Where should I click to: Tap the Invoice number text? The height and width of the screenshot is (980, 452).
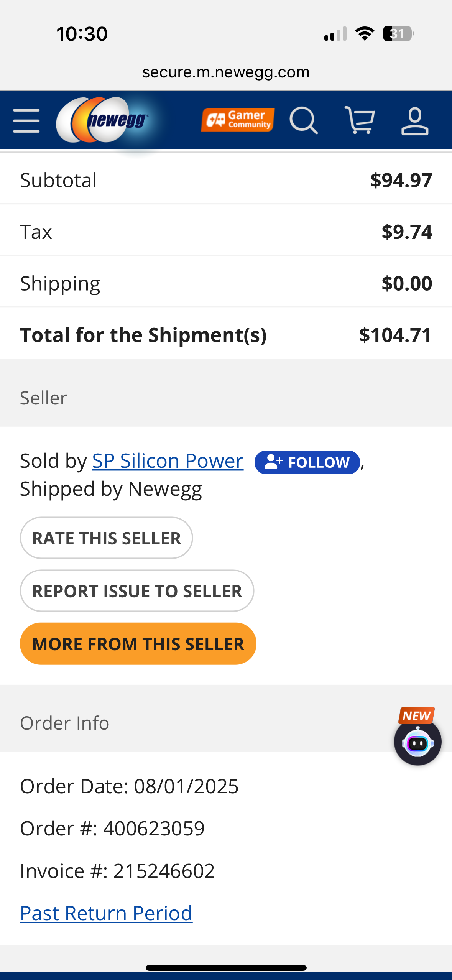click(x=117, y=871)
